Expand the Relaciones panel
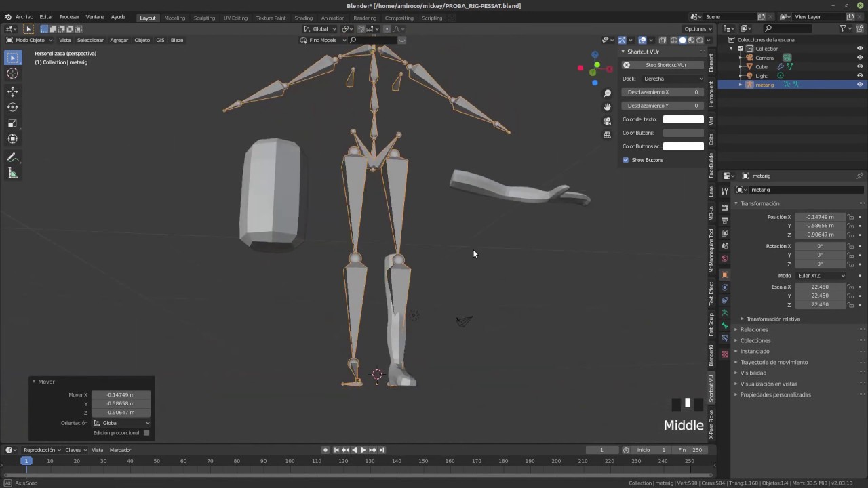 pos(754,329)
